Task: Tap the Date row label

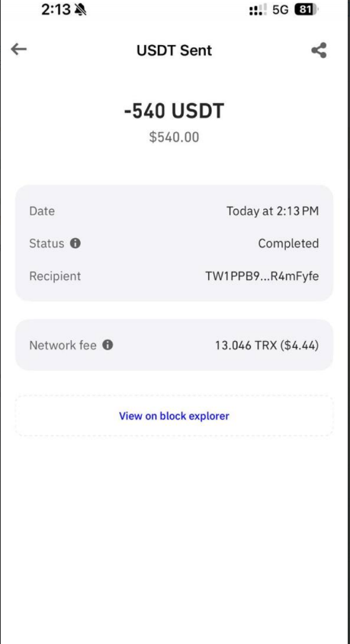Action: point(42,211)
